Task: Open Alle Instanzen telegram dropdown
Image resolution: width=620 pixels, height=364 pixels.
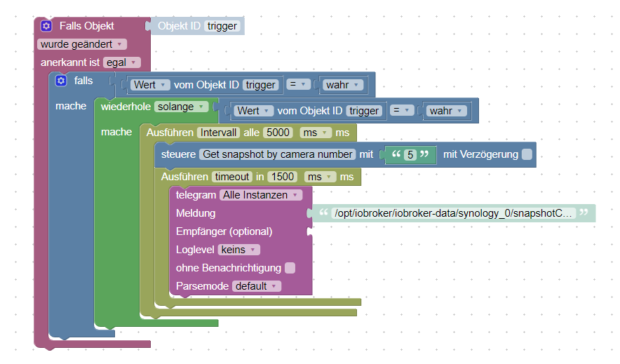Action: [261, 195]
